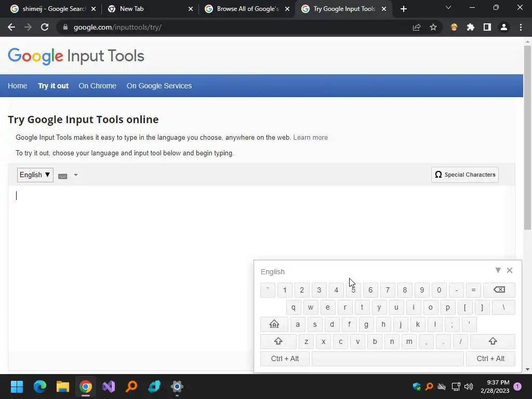Open Special Characters panel
Viewport: 532px width, 399px height.
tap(465, 175)
